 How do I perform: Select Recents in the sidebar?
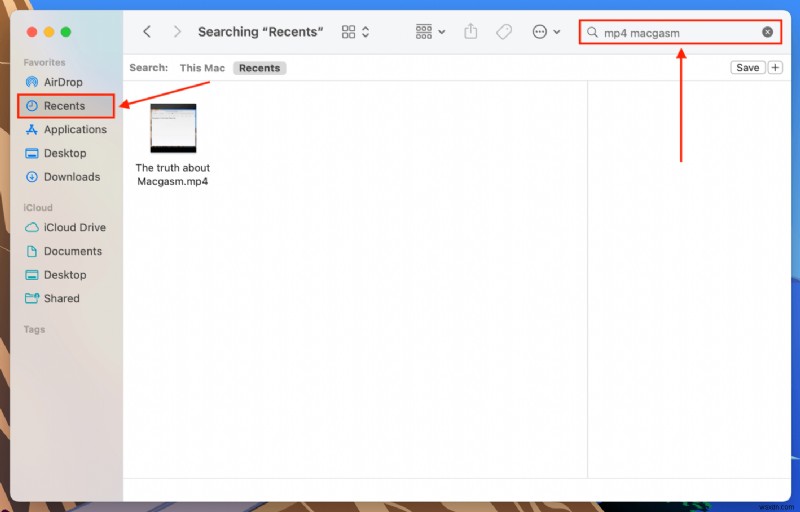pyautogui.click(x=65, y=106)
